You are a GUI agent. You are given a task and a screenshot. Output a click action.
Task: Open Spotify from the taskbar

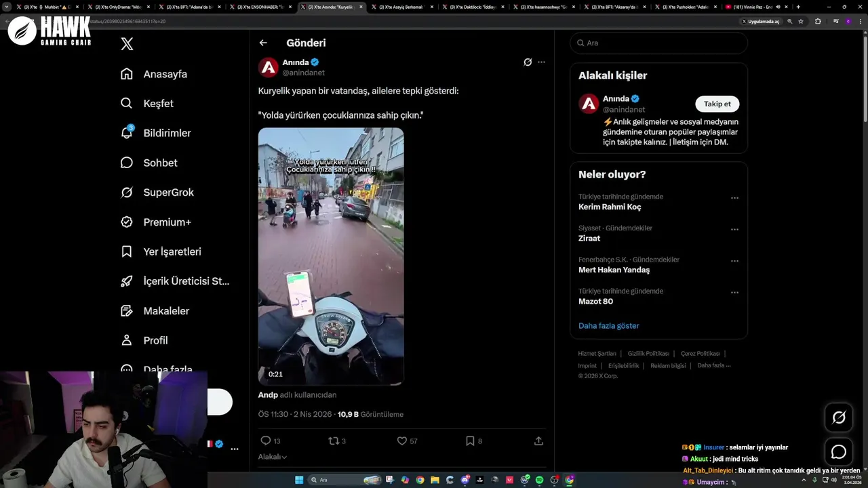[539, 480]
